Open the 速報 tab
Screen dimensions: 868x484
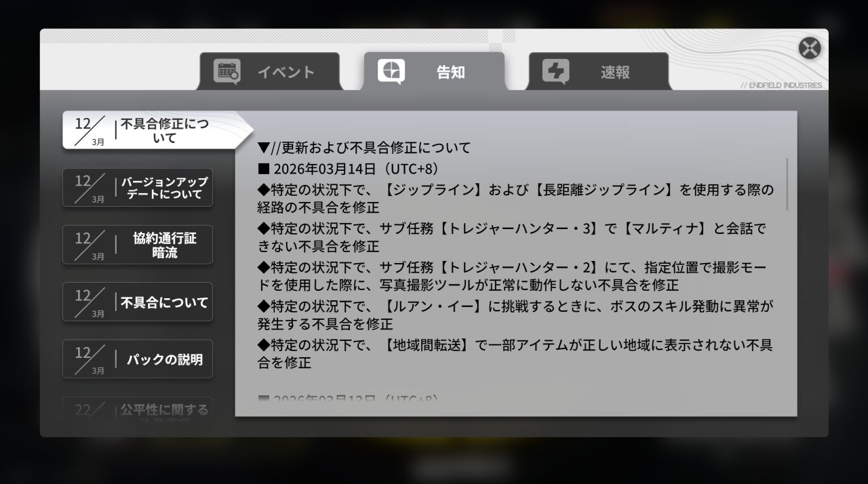[x=615, y=73]
